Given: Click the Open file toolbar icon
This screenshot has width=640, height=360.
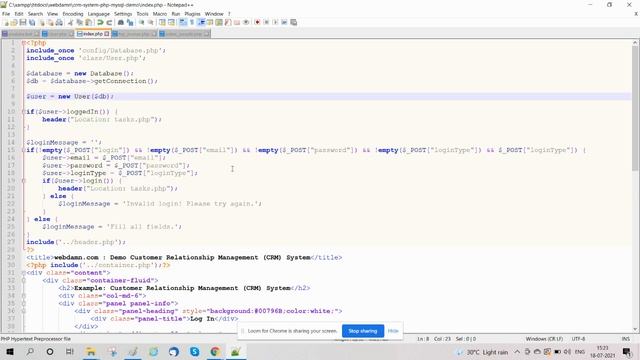Looking at the screenshot, I should click(x=14, y=22).
